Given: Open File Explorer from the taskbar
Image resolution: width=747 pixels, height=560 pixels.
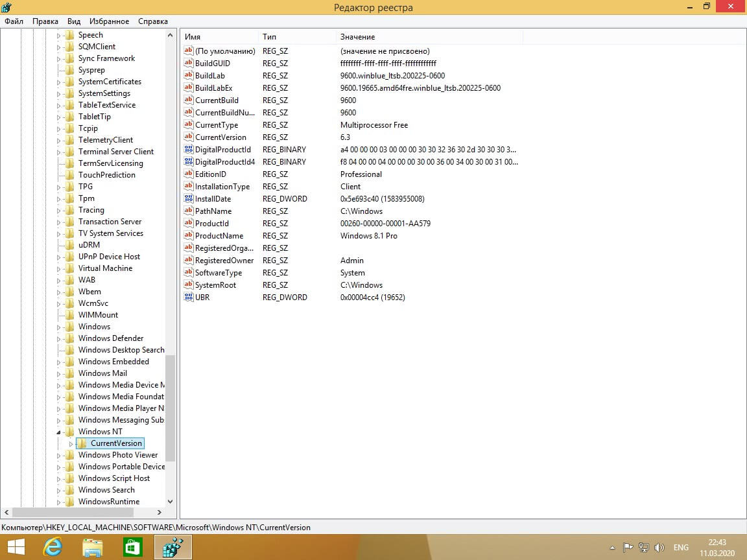Looking at the screenshot, I should pyautogui.click(x=93, y=548).
